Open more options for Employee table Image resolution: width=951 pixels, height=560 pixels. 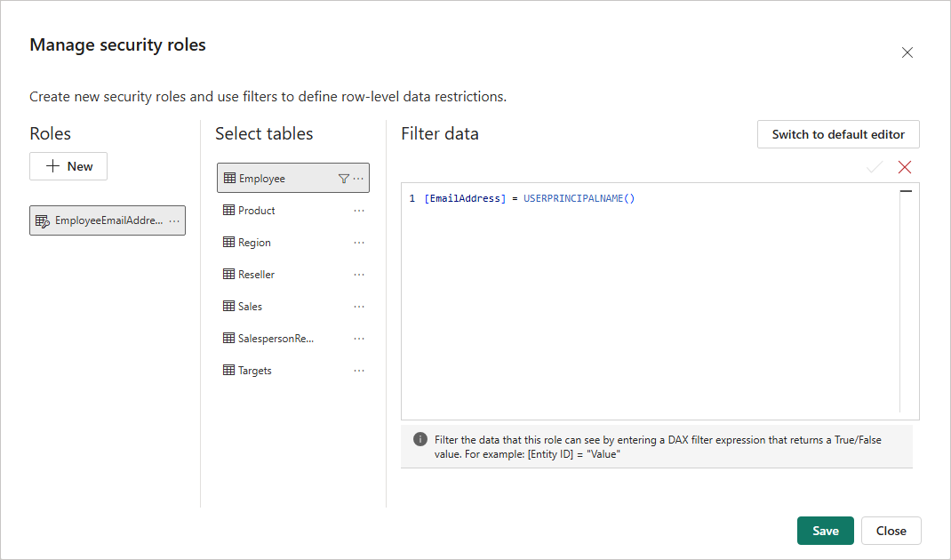tap(358, 179)
